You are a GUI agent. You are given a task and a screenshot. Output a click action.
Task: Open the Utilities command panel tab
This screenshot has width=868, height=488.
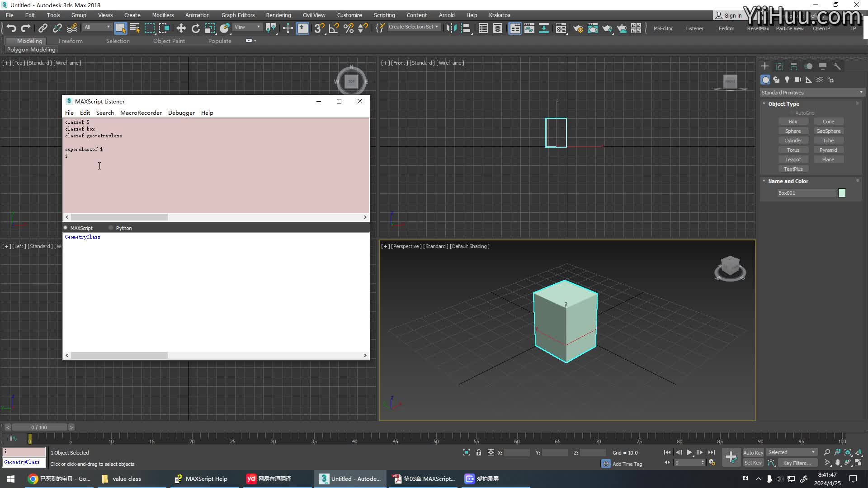pos(837,66)
